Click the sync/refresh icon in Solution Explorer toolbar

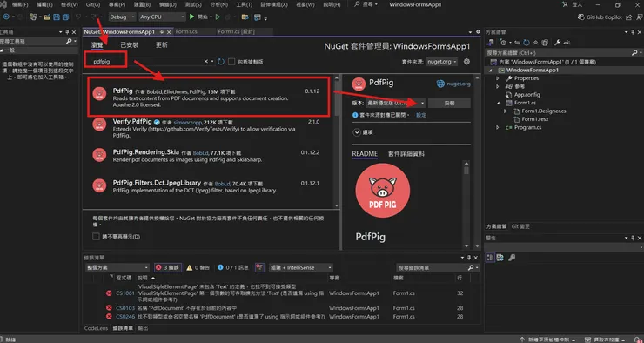(x=527, y=43)
